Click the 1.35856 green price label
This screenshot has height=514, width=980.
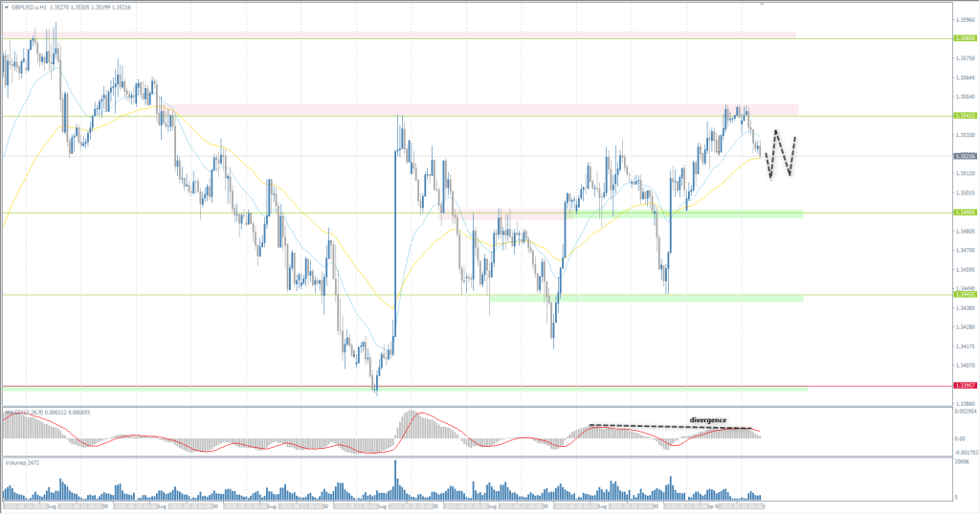pos(965,38)
